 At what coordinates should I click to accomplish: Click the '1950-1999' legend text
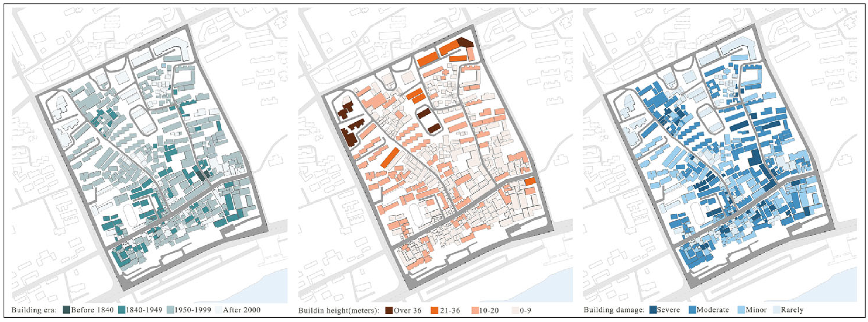pyautogui.click(x=193, y=310)
